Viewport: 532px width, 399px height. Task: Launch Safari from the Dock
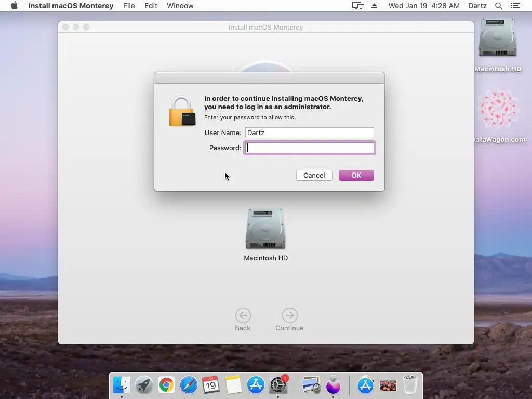point(189,385)
